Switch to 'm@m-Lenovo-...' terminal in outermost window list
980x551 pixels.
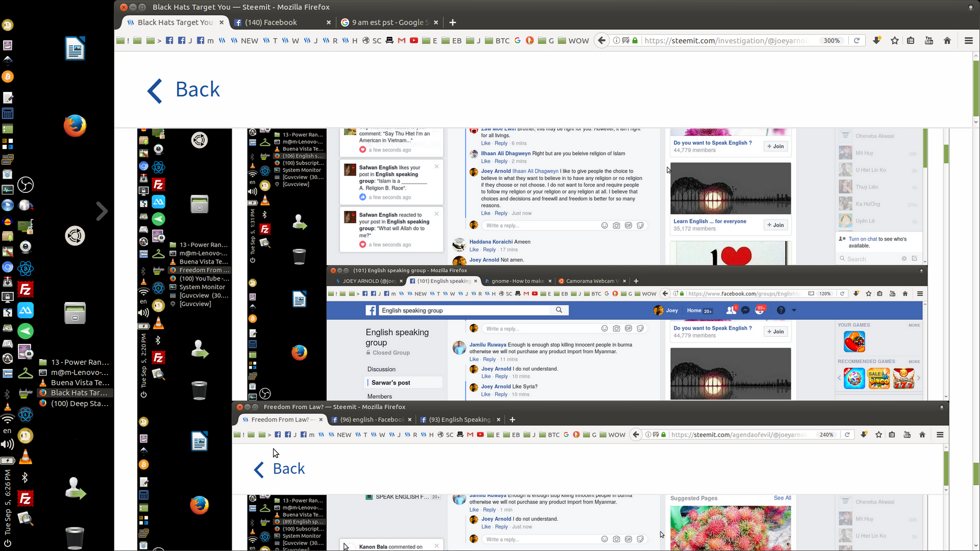[x=75, y=372]
